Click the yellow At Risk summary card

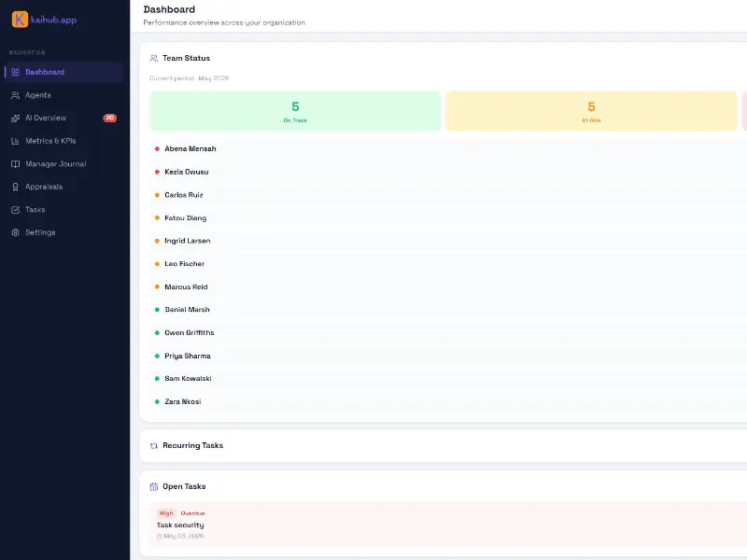tap(591, 111)
